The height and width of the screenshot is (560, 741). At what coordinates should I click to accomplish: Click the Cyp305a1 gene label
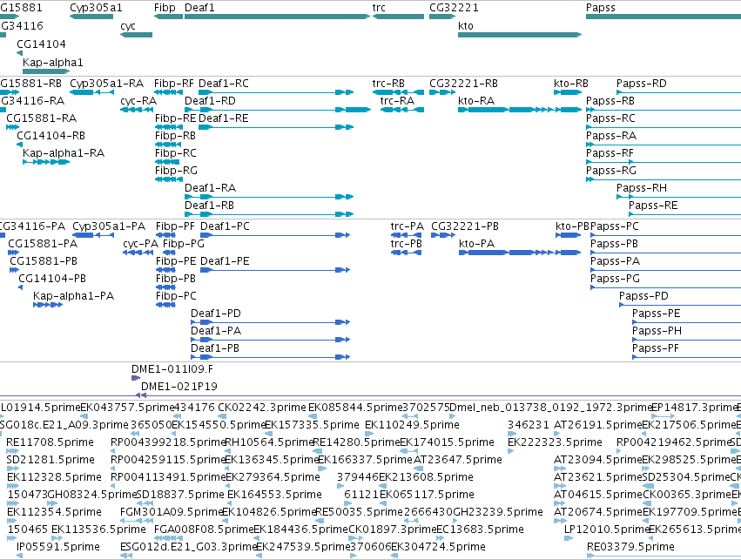(x=96, y=8)
